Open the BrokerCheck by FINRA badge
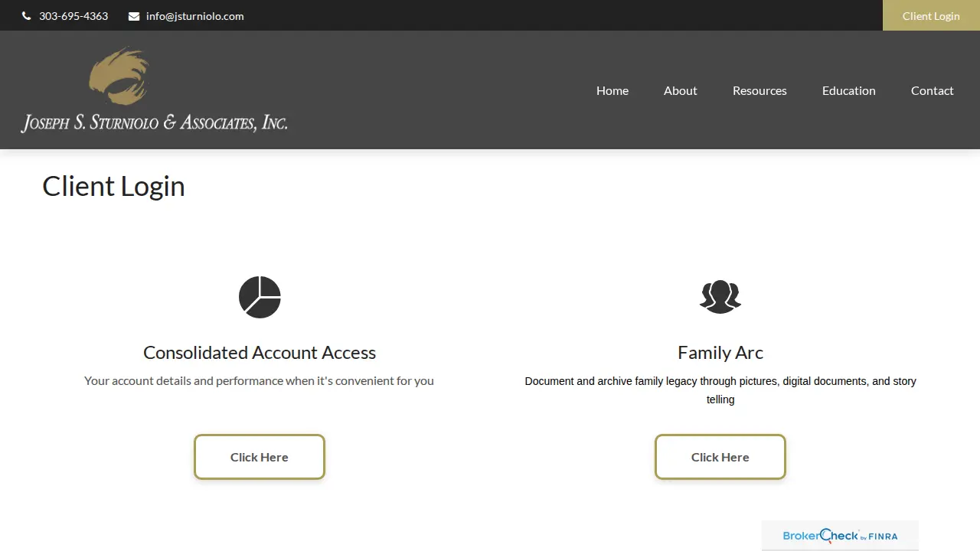The width and height of the screenshot is (980, 551). click(x=840, y=536)
